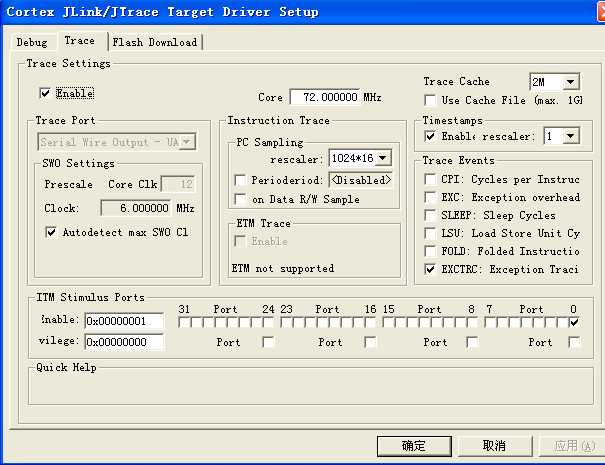Edit the ITM Enable hex value field
The image size is (605, 465).
(x=124, y=321)
